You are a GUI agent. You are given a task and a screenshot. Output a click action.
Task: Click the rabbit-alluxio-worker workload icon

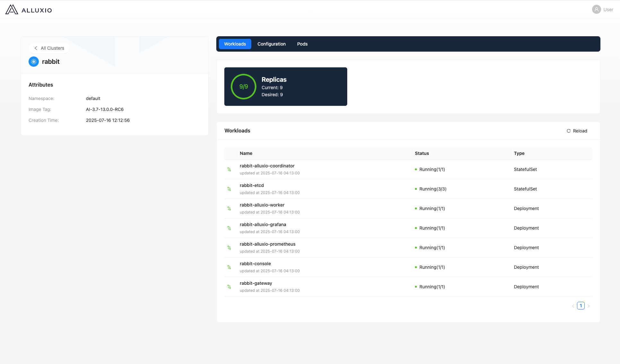pyautogui.click(x=229, y=208)
